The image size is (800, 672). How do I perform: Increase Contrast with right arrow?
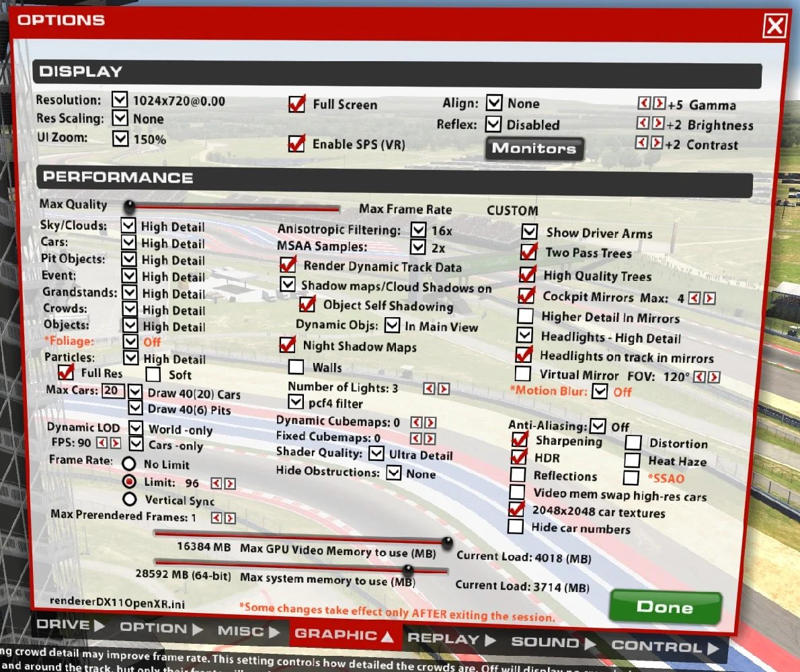click(x=657, y=142)
